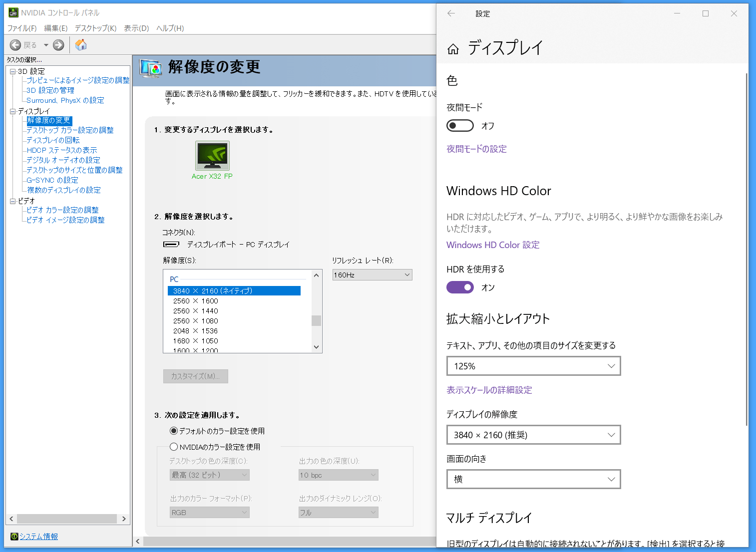Collapse the ビデオ tree node
The height and width of the screenshot is (552, 756).
pyautogui.click(x=13, y=201)
